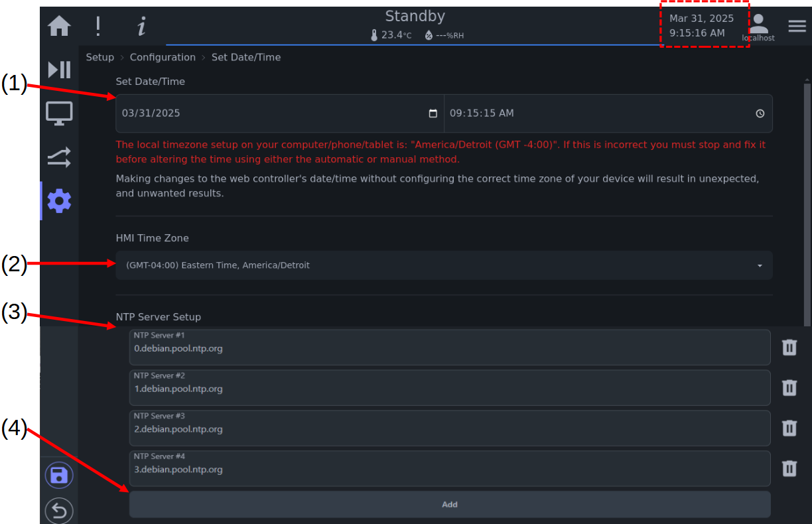This screenshot has height=524, width=812.
Task: Open the clock picker in time field
Action: click(x=760, y=113)
